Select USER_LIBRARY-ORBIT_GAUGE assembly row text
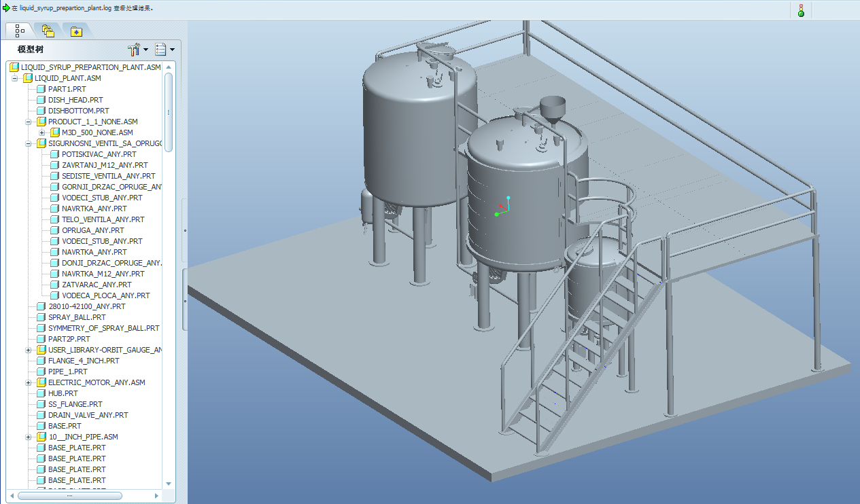Viewport: 860px width, 504px height. click(105, 350)
